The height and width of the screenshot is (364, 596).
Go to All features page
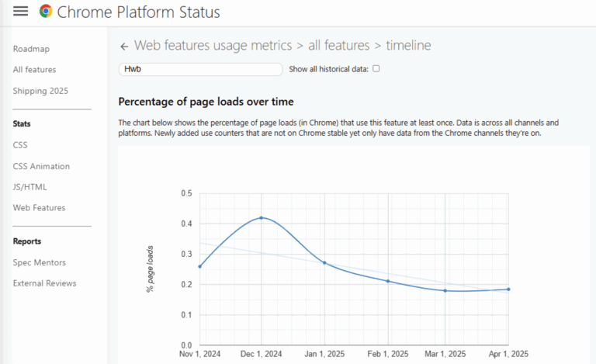(34, 70)
